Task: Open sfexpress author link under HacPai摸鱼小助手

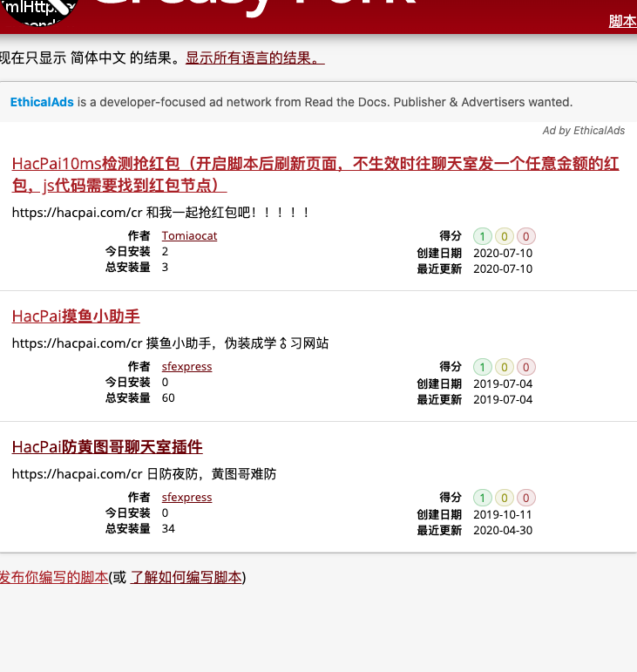Action: click(186, 366)
